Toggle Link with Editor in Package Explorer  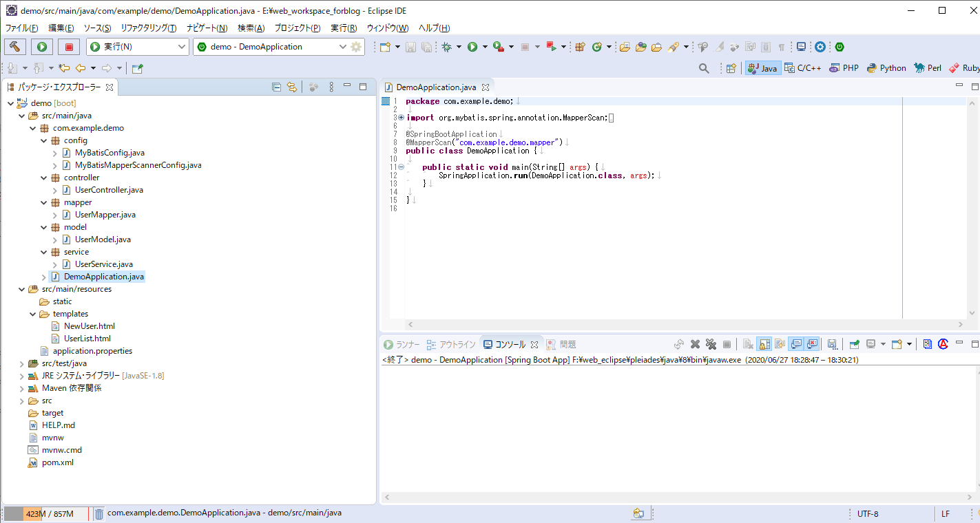tap(292, 87)
